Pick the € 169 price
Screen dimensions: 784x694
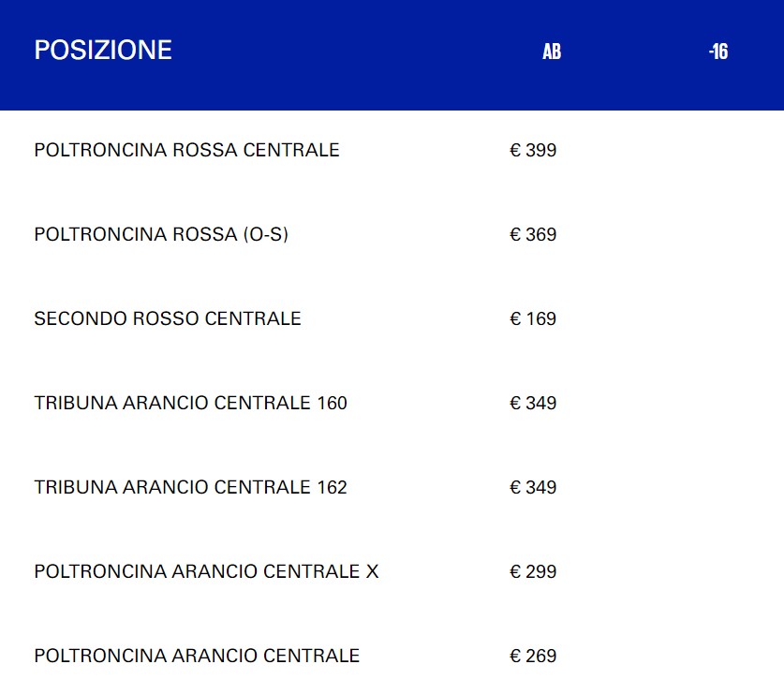point(533,318)
